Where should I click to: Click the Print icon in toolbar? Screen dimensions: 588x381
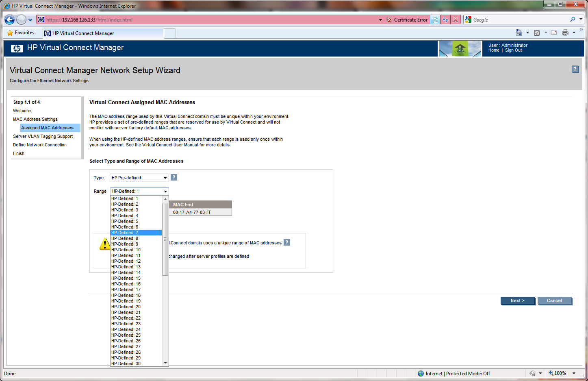click(x=565, y=33)
